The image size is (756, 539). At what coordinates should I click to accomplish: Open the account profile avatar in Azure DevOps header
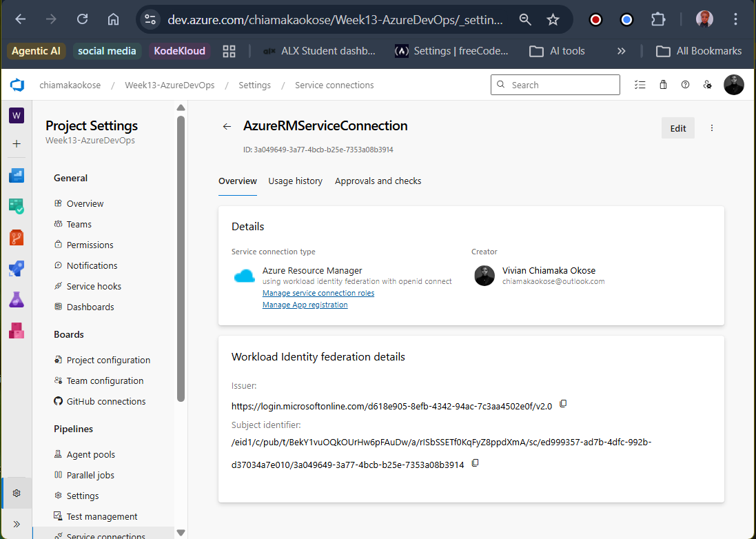[734, 85]
